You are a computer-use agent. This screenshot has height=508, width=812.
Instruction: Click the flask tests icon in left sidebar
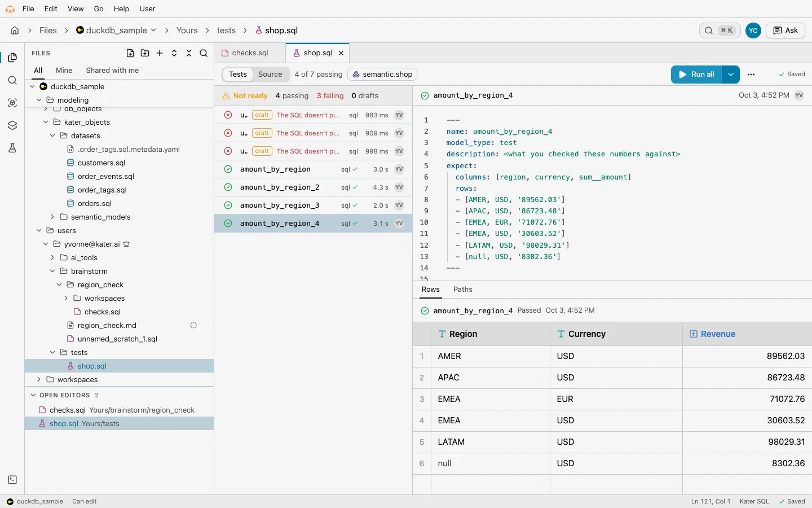tap(12, 148)
